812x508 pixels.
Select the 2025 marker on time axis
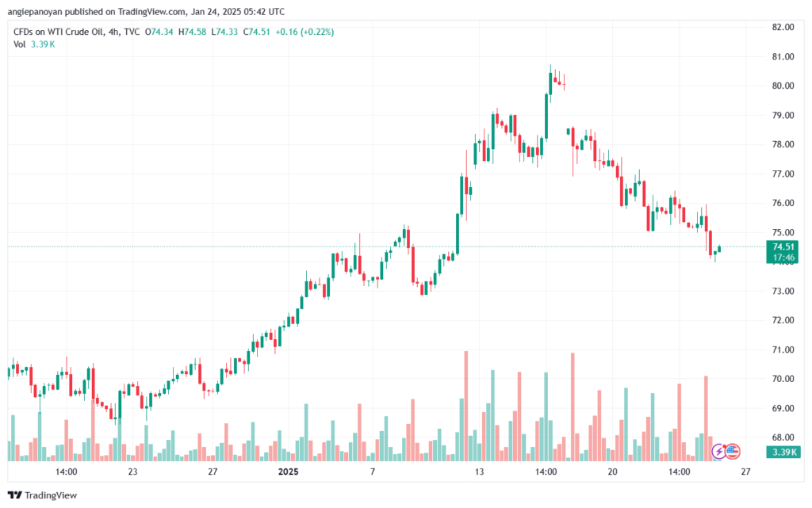(x=289, y=472)
